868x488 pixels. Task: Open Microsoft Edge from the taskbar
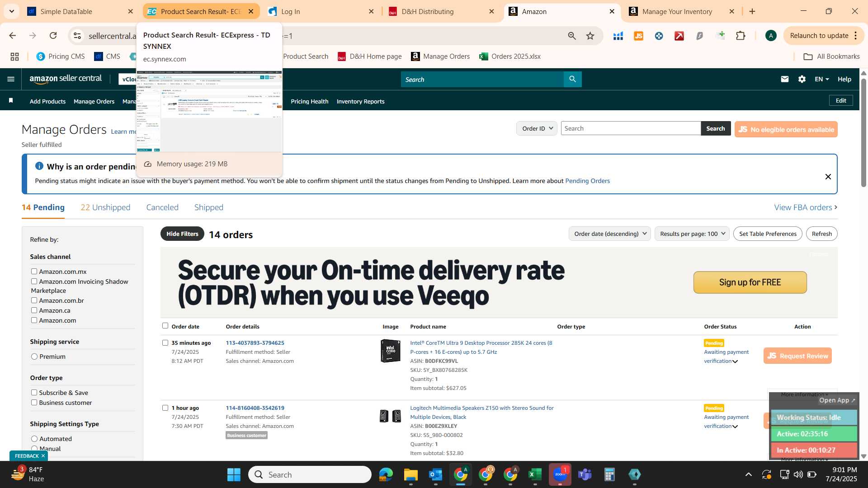(386, 474)
